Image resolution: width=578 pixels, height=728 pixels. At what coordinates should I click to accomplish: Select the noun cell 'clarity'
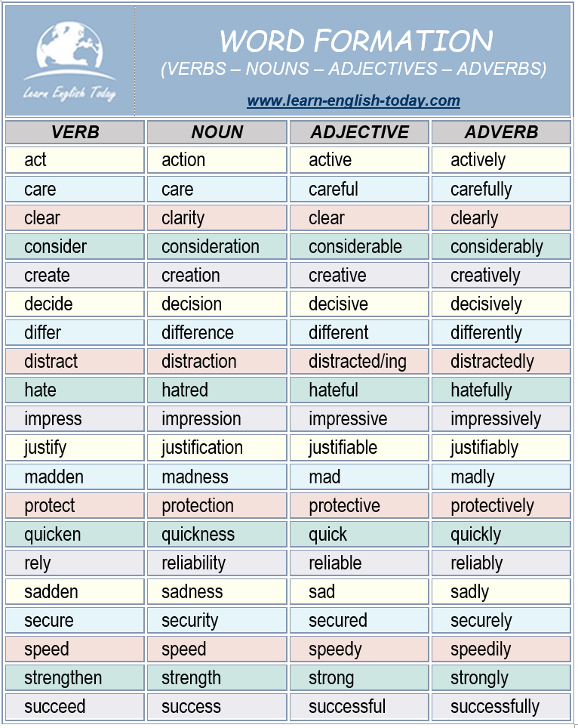point(217,217)
